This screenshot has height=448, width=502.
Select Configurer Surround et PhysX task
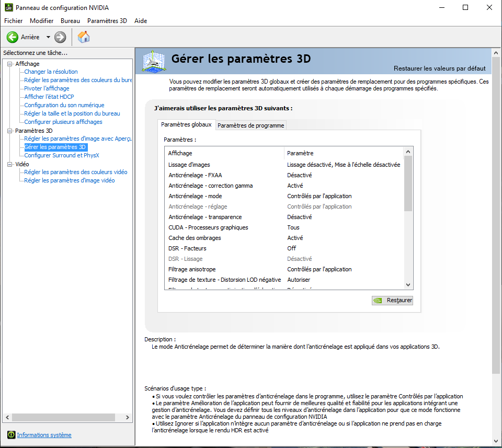click(62, 156)
